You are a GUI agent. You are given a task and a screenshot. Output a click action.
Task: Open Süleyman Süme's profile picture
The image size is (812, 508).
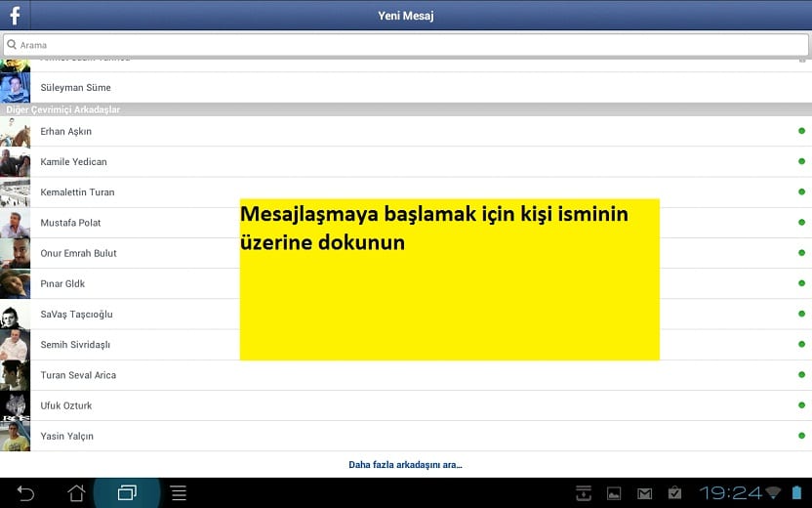pyautogui.click(x=15, y=88)
